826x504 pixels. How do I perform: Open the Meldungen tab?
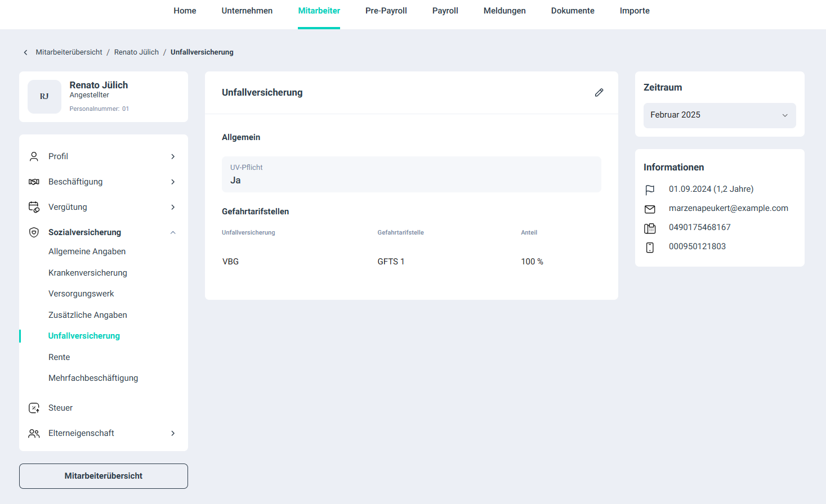point(504,11)
